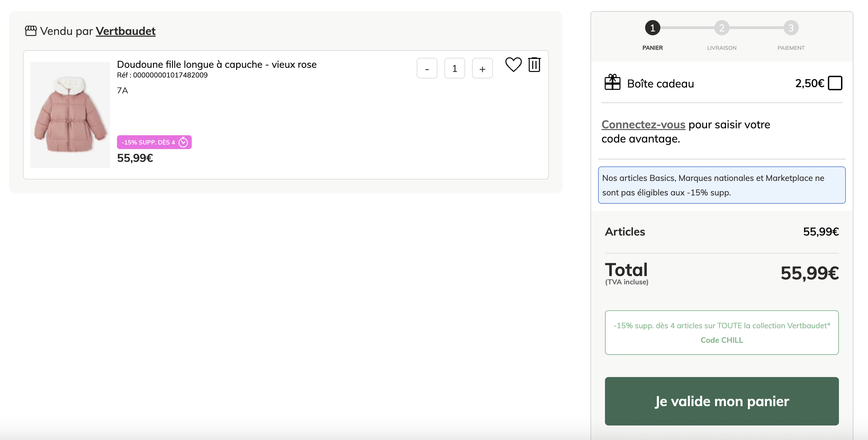This screenshot has height=440, width=868.
Task: Click the Boîte cadeau label
Action: click(660, 84)
